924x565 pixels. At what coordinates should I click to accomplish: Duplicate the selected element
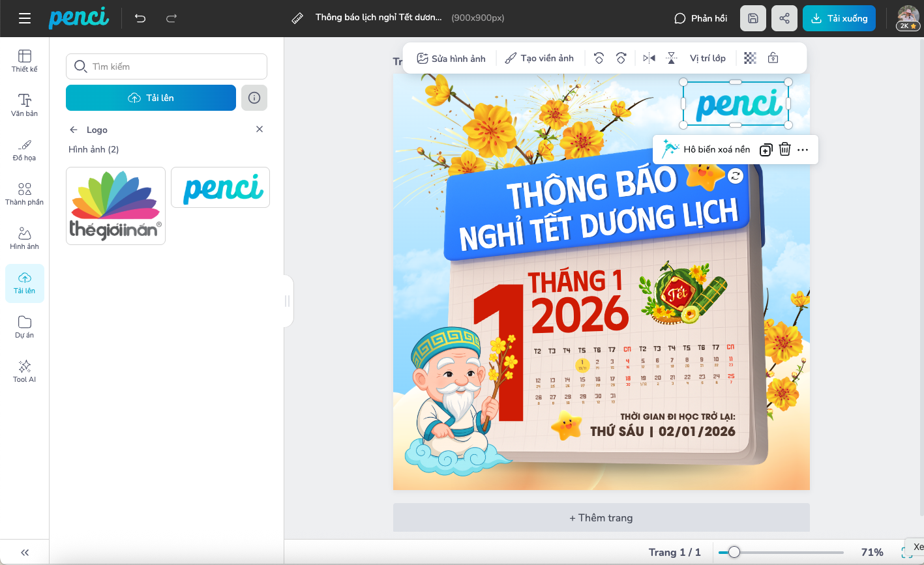click(x=766, y=150)
